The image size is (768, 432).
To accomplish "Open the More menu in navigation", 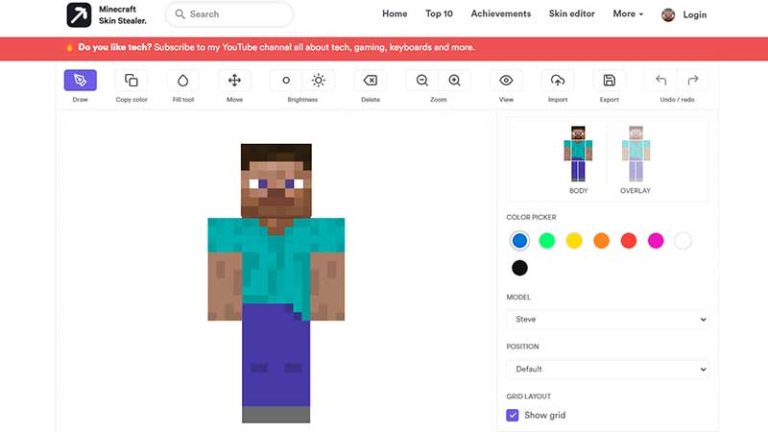I will coord(628,14).
